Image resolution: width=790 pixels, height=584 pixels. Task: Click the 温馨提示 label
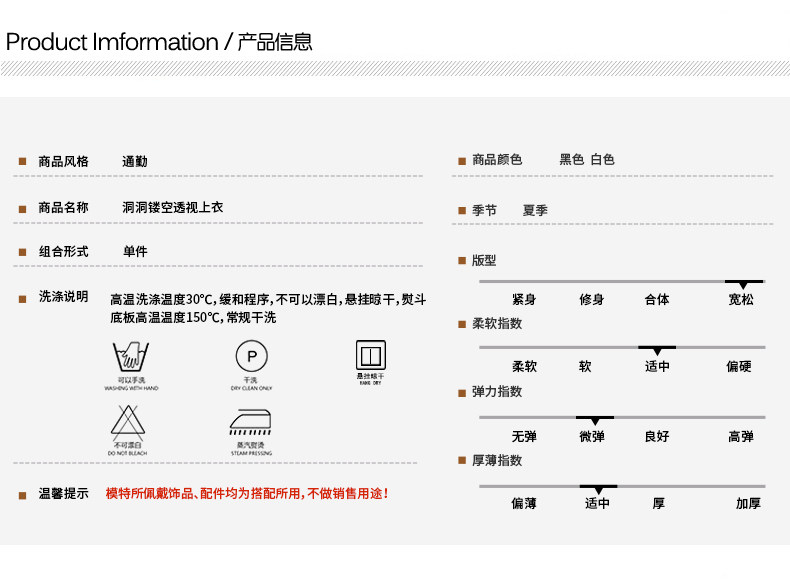pyautogui.click(x=63, y=493)
